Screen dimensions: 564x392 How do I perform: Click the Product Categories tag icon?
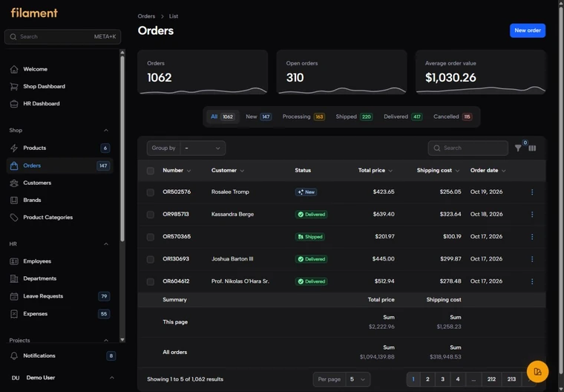click(14, 218)
